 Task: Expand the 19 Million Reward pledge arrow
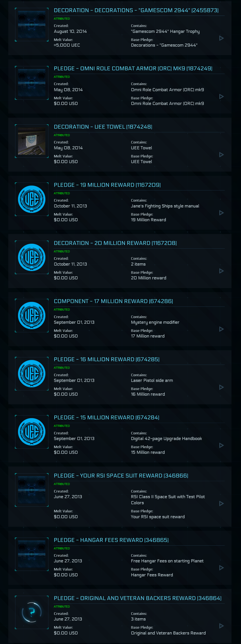[x=221, y=213]
